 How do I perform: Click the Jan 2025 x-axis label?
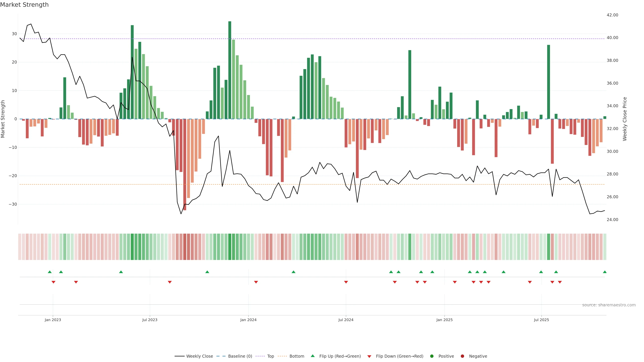(444, 320)
